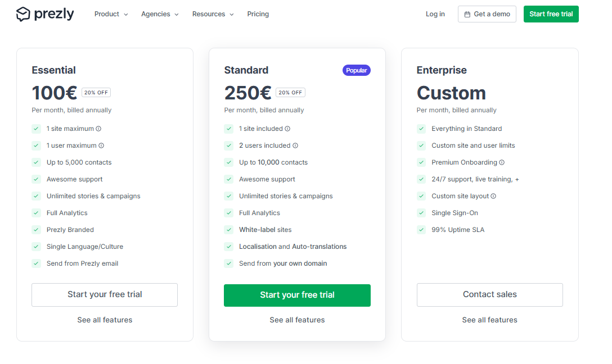Click the 250€ price

pyautogui.click(x=247, y=93)
